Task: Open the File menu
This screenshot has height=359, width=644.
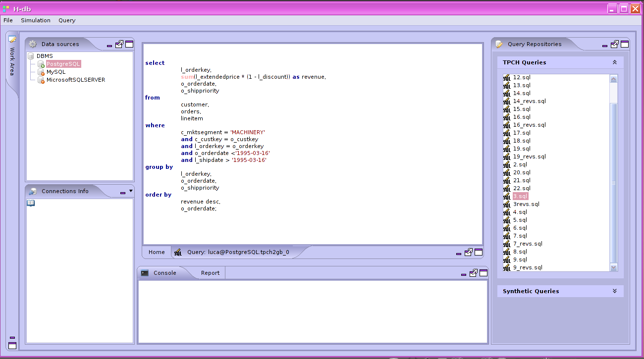Action: 8,20
